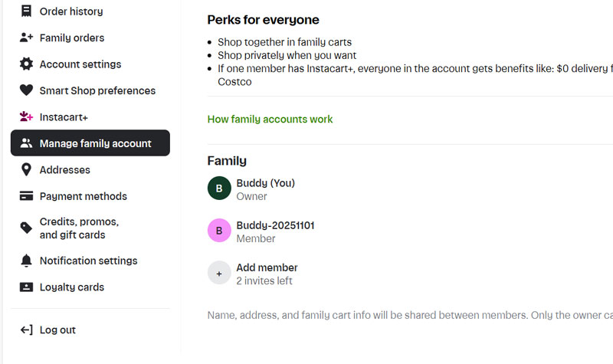Image resolution: width=613 pixels, height=364 pixels.
Task: Click the Credits and promos tag icon
Action: [x=26, y=228]
